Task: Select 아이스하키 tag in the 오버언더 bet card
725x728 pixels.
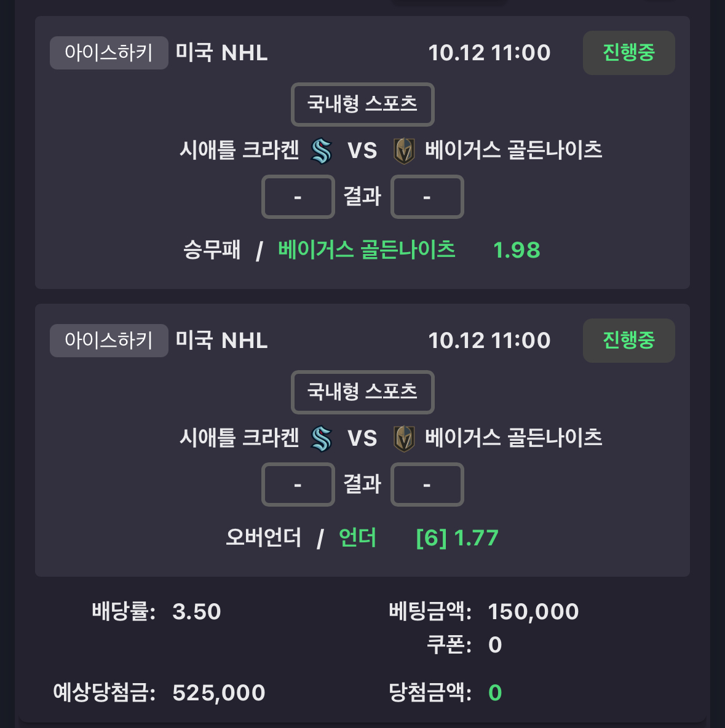Action: pos(109,341)
